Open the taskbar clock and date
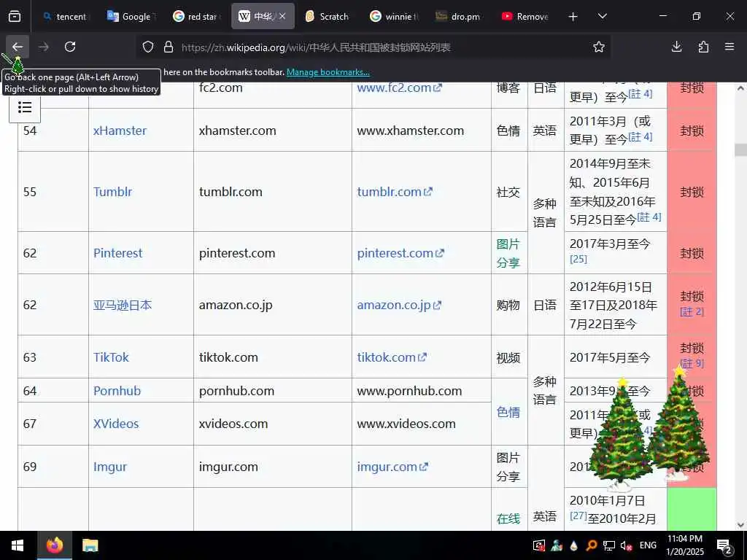This screenshot has width=747, height=560. click(x=684, y=545)
